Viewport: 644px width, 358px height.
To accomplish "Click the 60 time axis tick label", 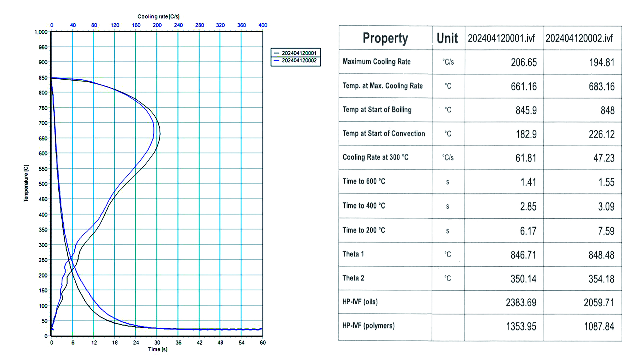I will 263,342.
